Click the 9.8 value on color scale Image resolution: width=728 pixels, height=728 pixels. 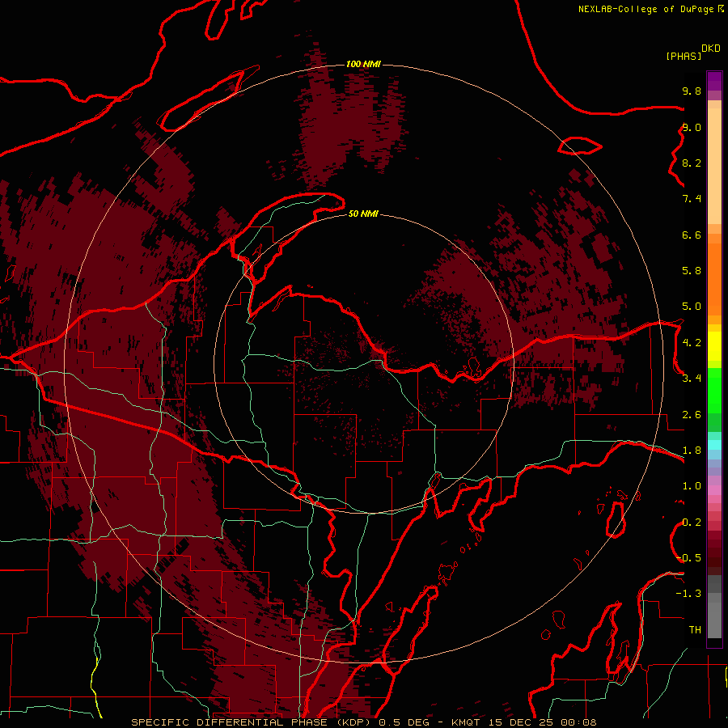[x=692, y=91]
